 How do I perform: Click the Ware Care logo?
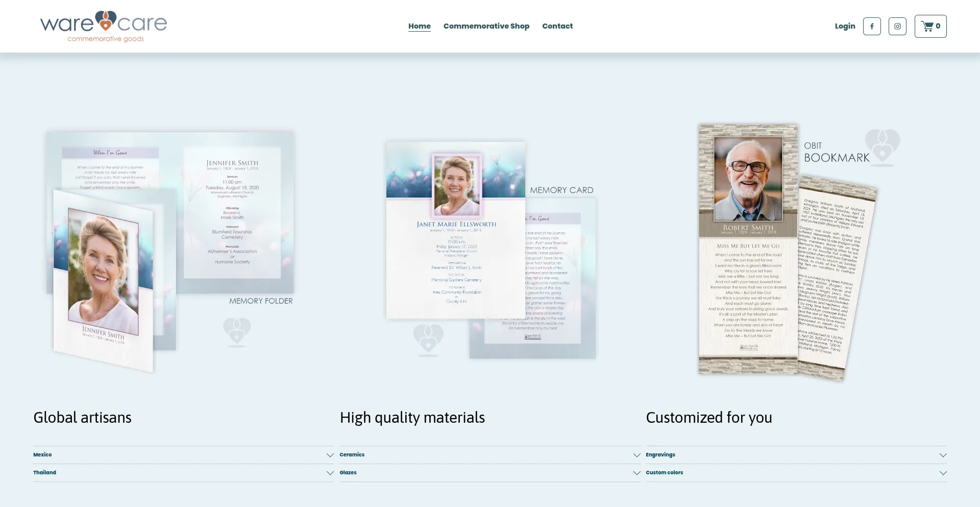(104, 27)
